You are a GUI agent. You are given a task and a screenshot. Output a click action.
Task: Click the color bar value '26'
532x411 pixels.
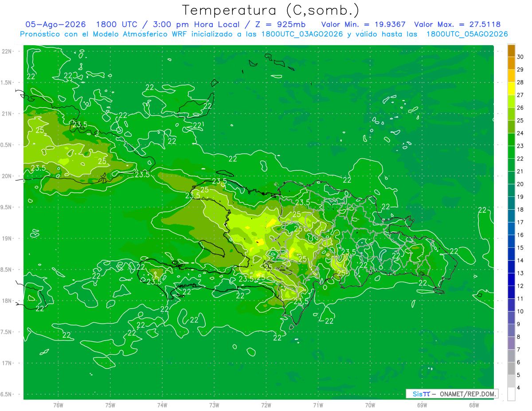tap(520, 108)
